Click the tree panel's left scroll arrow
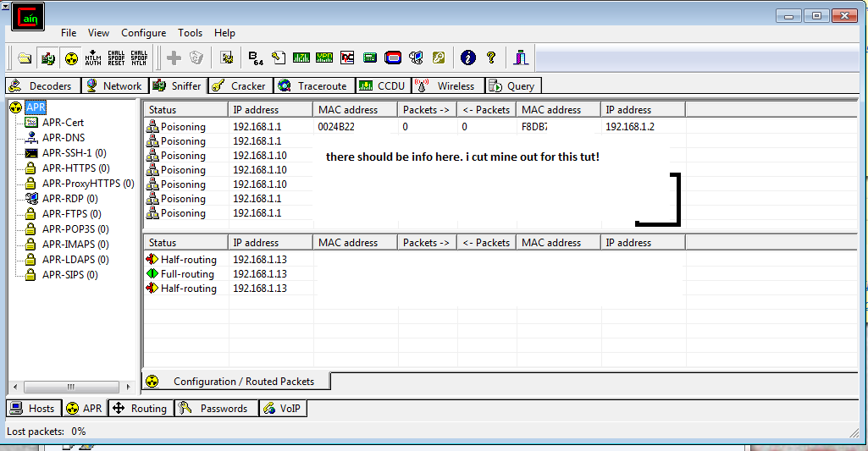Image resolution: width=868 pixels, height=451 pixels. tap(15, 387)
